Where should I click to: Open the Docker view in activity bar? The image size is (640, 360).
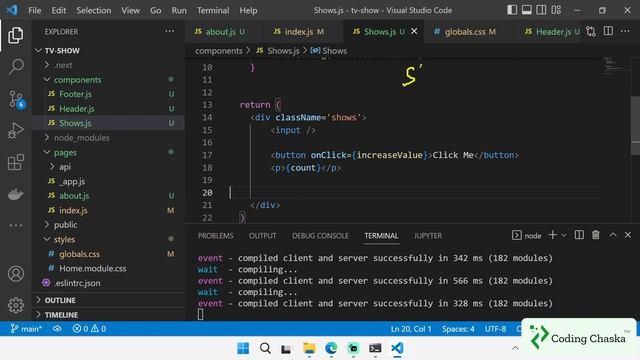coord(16,194)
